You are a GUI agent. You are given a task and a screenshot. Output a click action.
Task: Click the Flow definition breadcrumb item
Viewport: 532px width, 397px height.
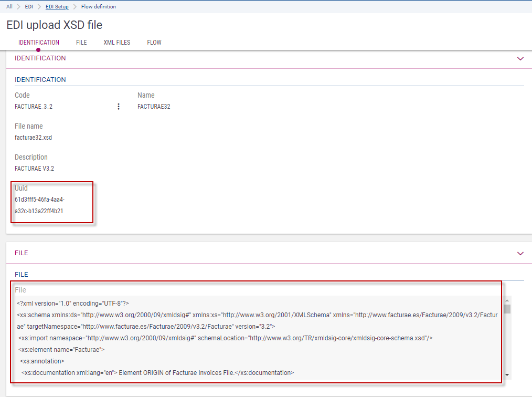[99, 7]
